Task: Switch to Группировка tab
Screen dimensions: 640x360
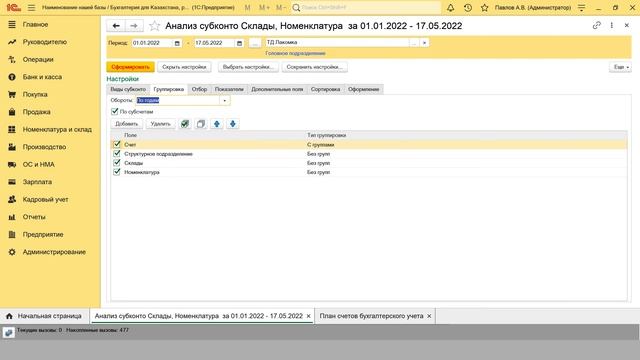Action: click(169, 89)
